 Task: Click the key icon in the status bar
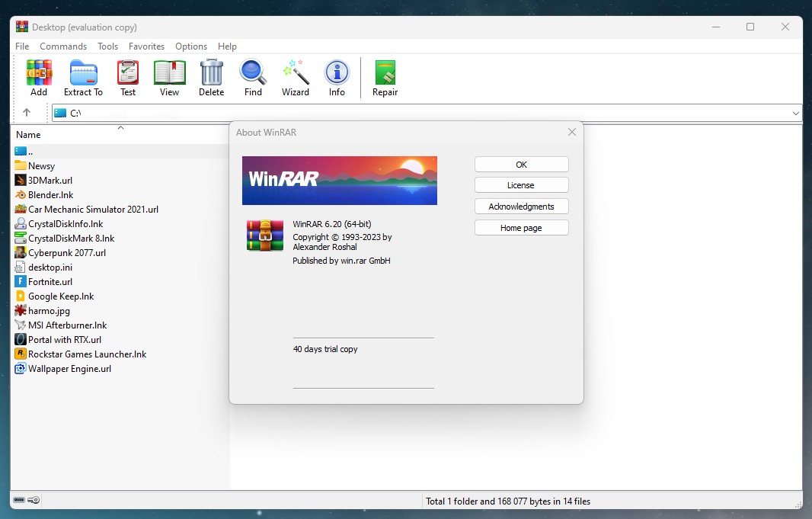point(33,500)
